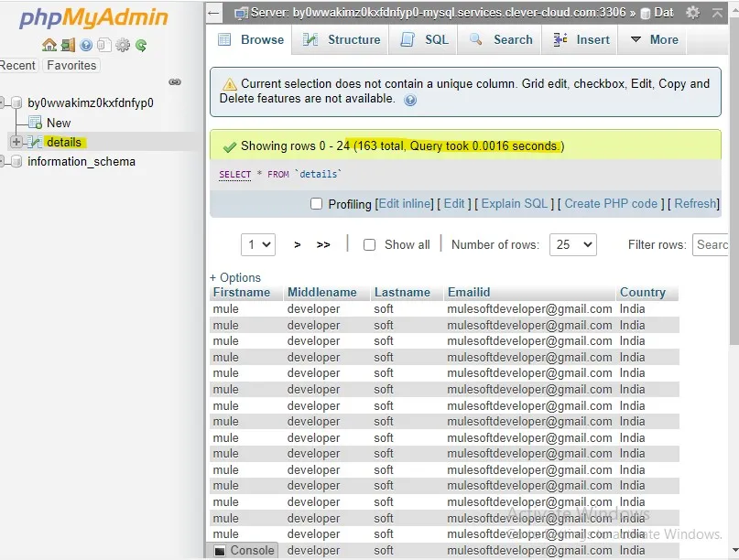The image size is (739, 560).
Task: Click New under the database
Action: 59,123
